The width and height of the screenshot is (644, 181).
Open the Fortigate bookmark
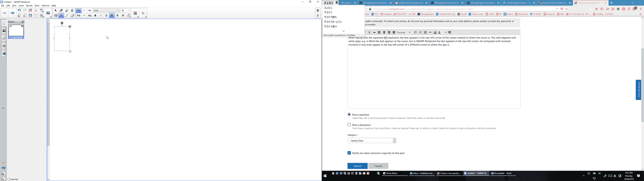point(386,14)
